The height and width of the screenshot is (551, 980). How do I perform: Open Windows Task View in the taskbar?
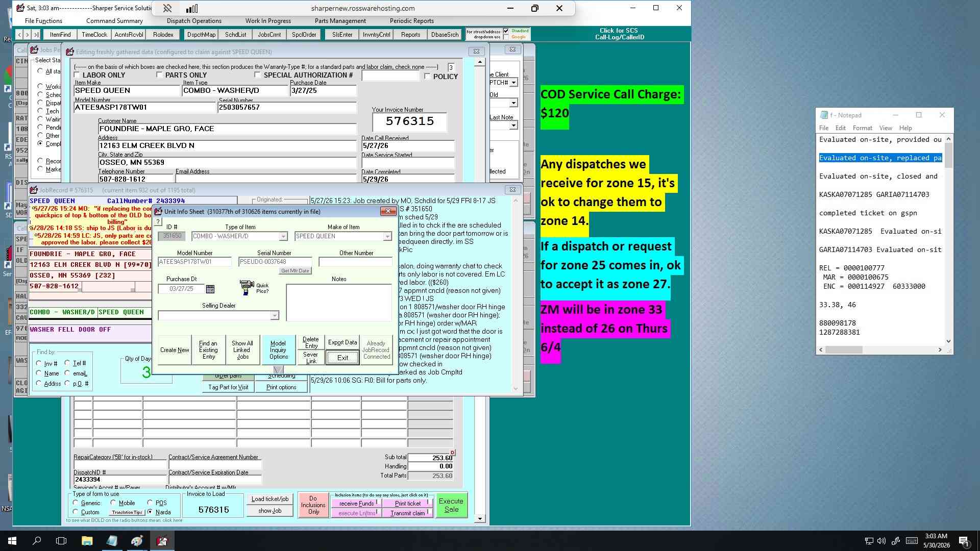[61, 541]
